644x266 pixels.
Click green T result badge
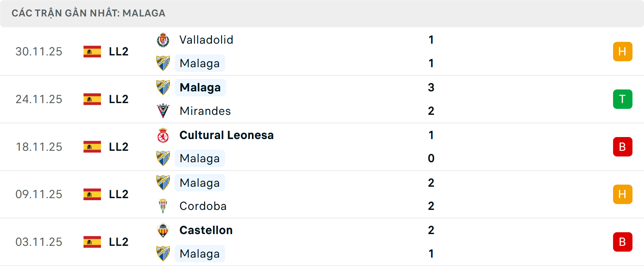623,99
